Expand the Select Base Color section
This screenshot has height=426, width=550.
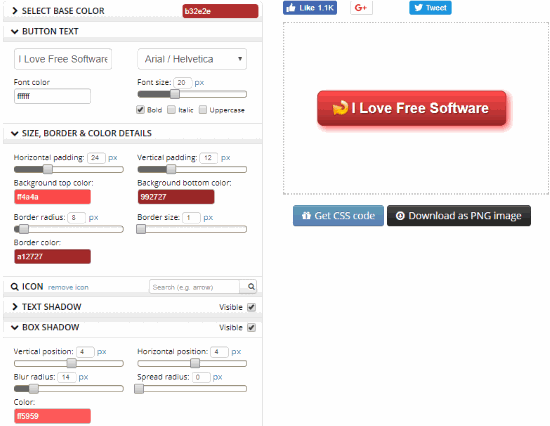click(x=14, y=11)
